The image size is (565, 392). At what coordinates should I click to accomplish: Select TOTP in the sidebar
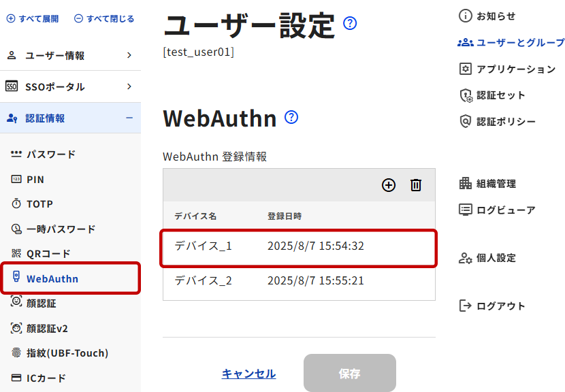click(39, 204)
